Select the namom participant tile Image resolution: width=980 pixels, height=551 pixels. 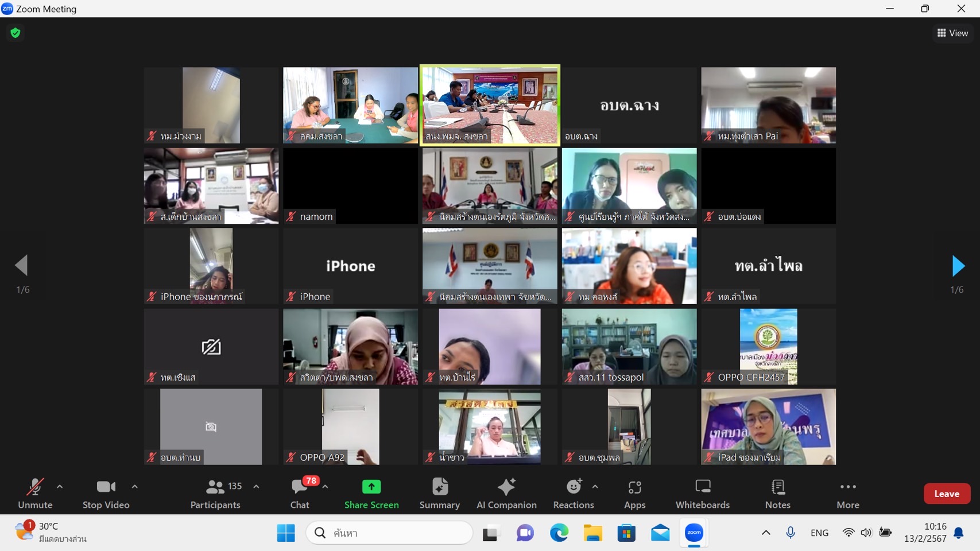pyautogui.click(x=350, y=185)
